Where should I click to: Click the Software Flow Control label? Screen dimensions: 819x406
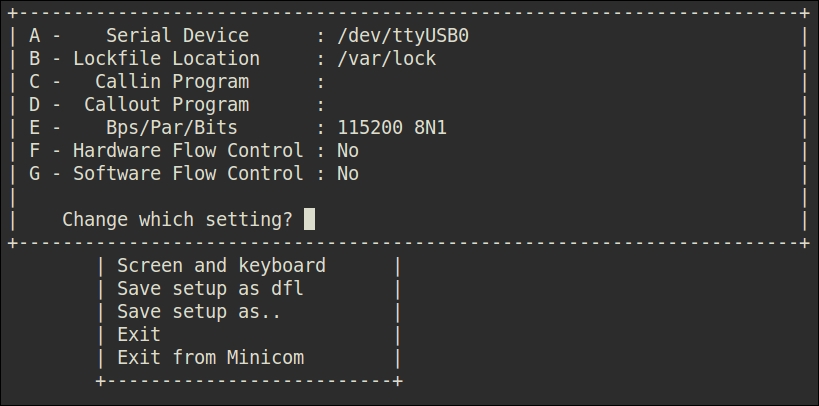pos(188,173)
